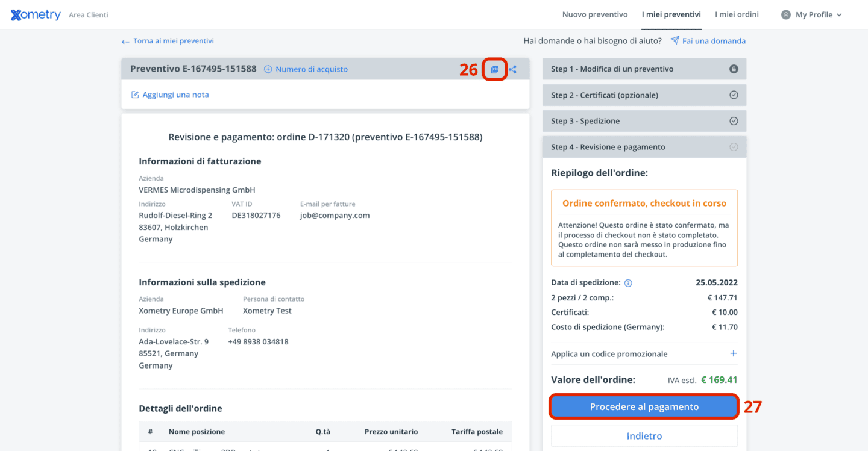Click the Xometry Europe GmbH shipping company
This screenshot has height=451, width=868.
(181, 311)
